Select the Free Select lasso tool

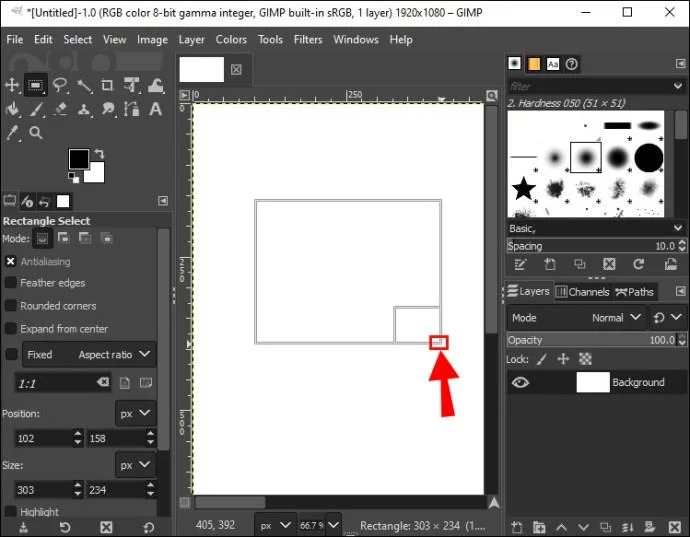coord(60,85)
